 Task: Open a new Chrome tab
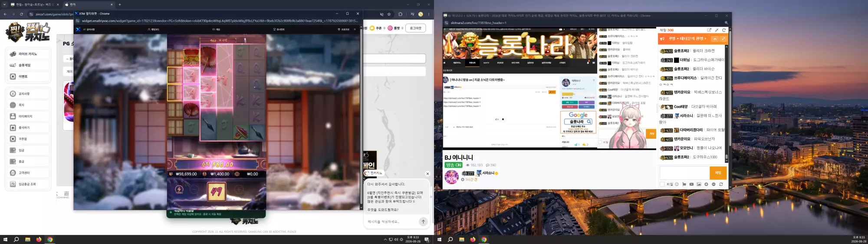pyautogui.click(x=120, y=4)
